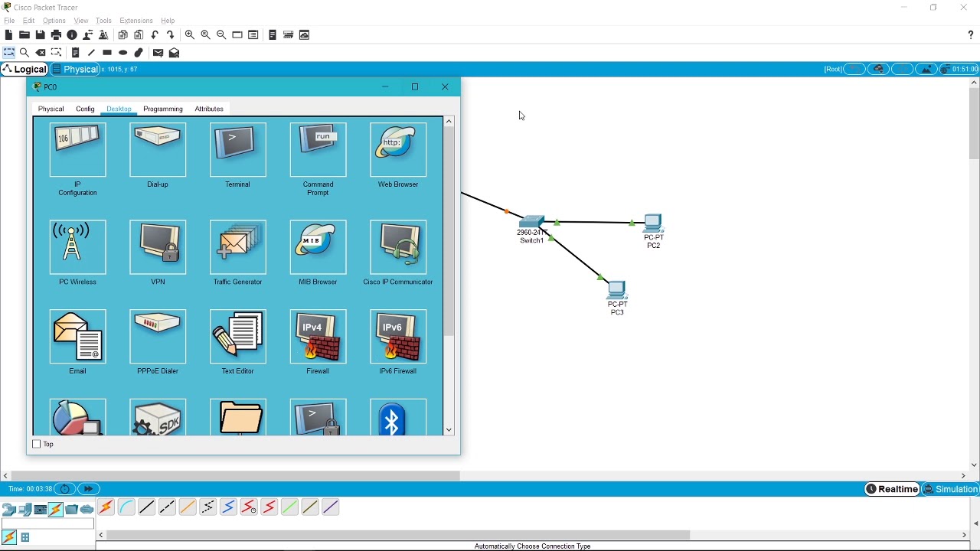Launch Traffic Generator
980x551 pixels.
coord(237,247)
